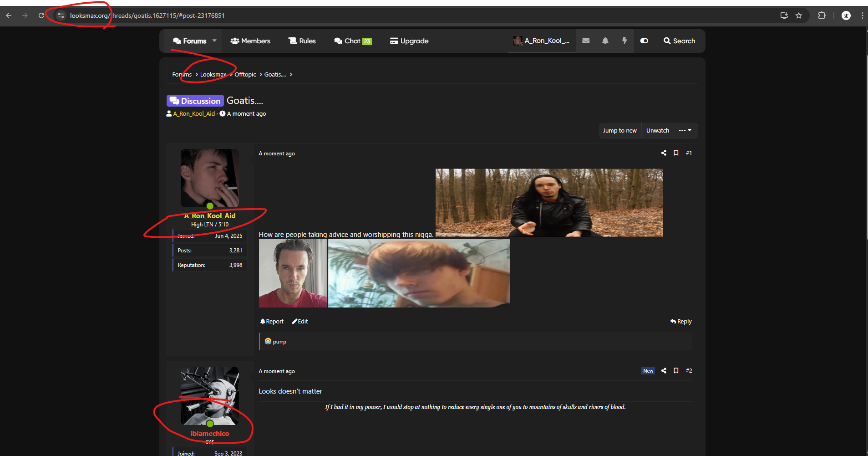Open the forest photo in post
Viewport: 868px width, 456px height.
549,203
